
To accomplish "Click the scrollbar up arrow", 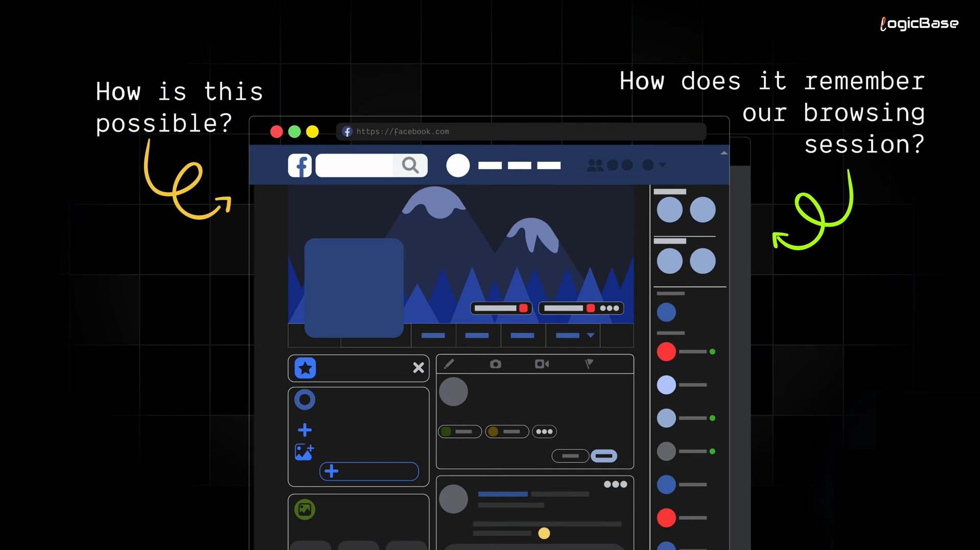I will [724, 153].
